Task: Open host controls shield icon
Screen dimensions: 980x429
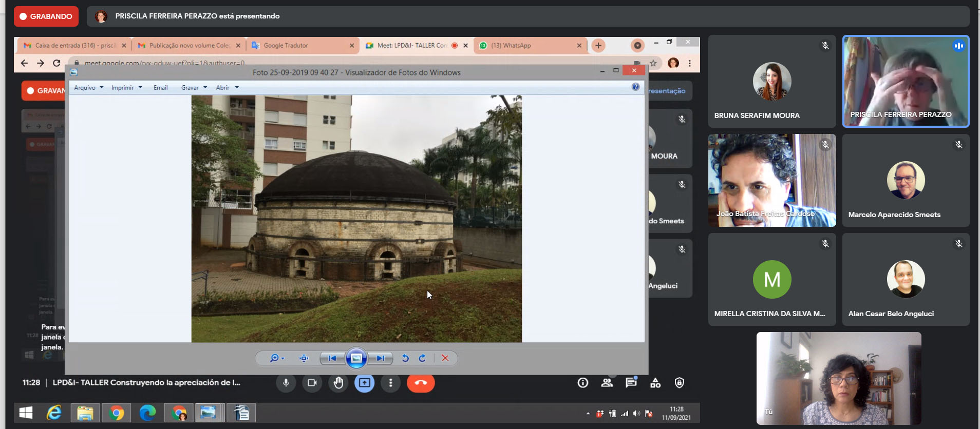Action: point(680,383)
